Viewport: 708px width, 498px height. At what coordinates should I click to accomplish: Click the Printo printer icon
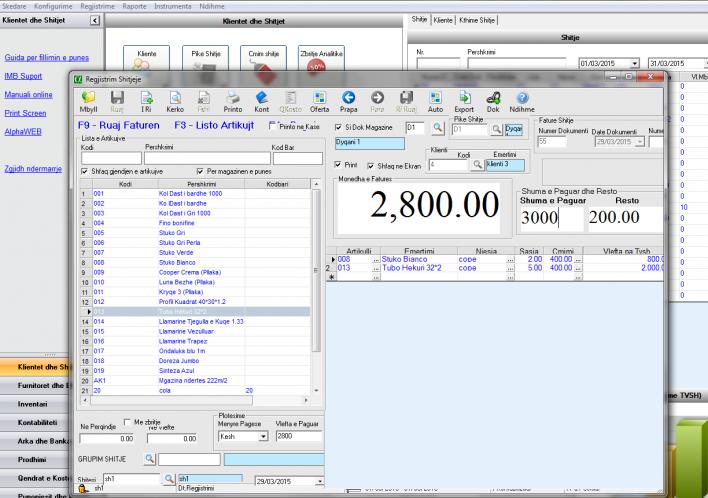232,101
